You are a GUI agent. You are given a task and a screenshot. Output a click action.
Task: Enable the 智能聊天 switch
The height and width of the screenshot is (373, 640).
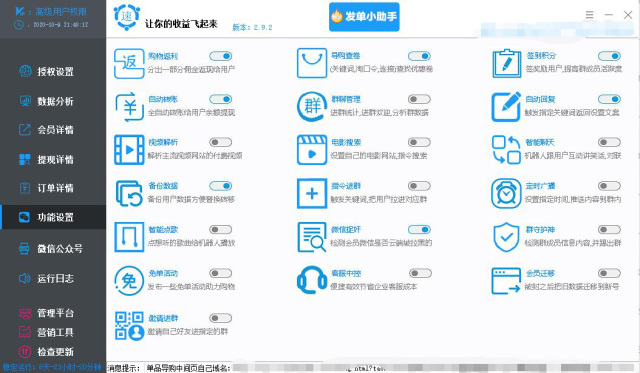coord(609,142)
